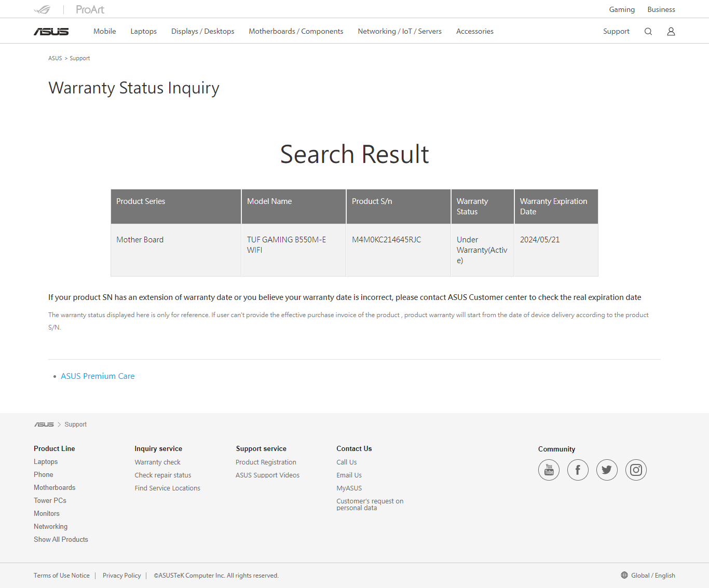
Task: Select the Product Series column header
Action: 176,207
